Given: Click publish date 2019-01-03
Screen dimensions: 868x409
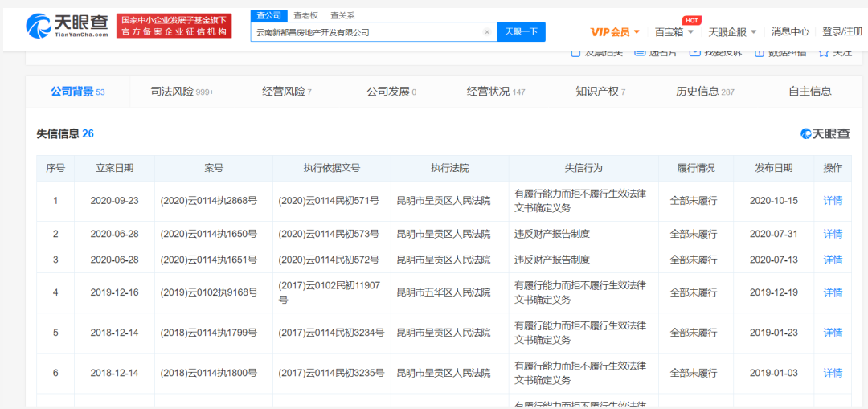Looking at the screenshot, I should point(773,373).
